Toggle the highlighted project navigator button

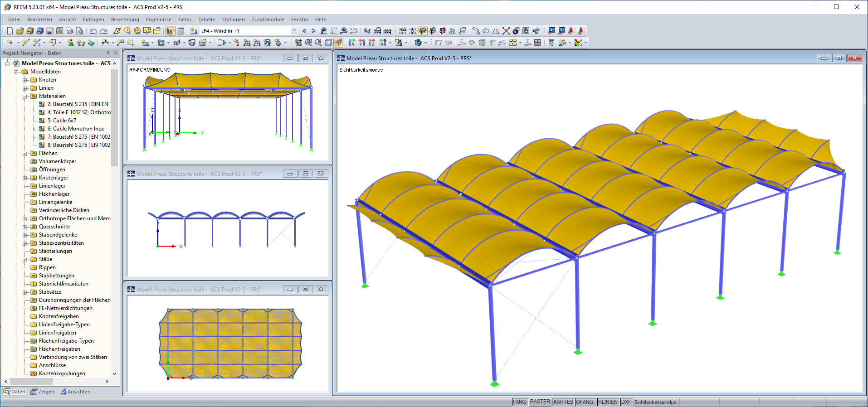[x=170, y=31]
